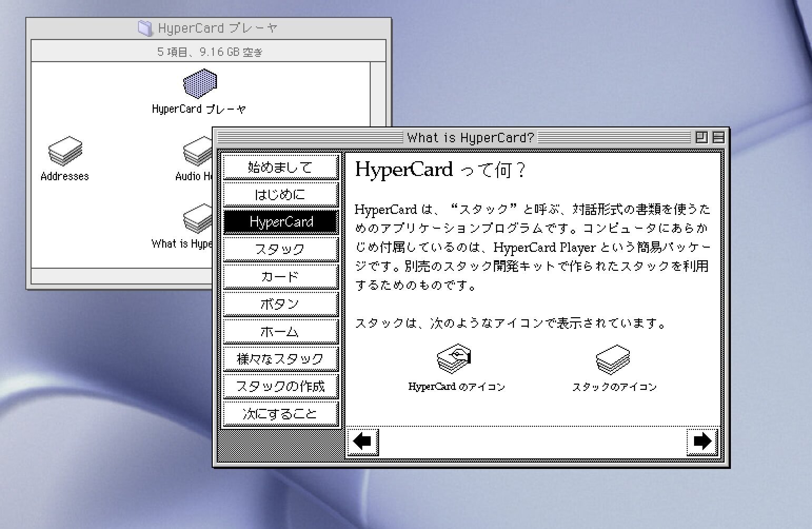This screenshot has width=812, height=529.
Task: Switch to the はじめに section
Action: click(x=280, y=194)
